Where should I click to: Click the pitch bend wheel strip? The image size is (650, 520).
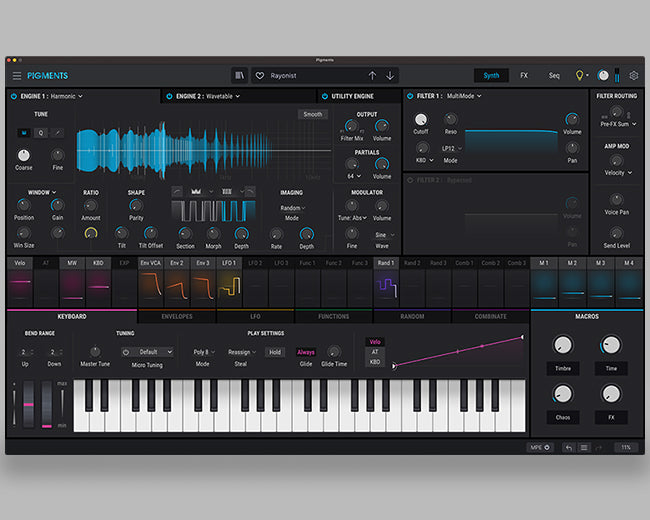tap(29, 404)
